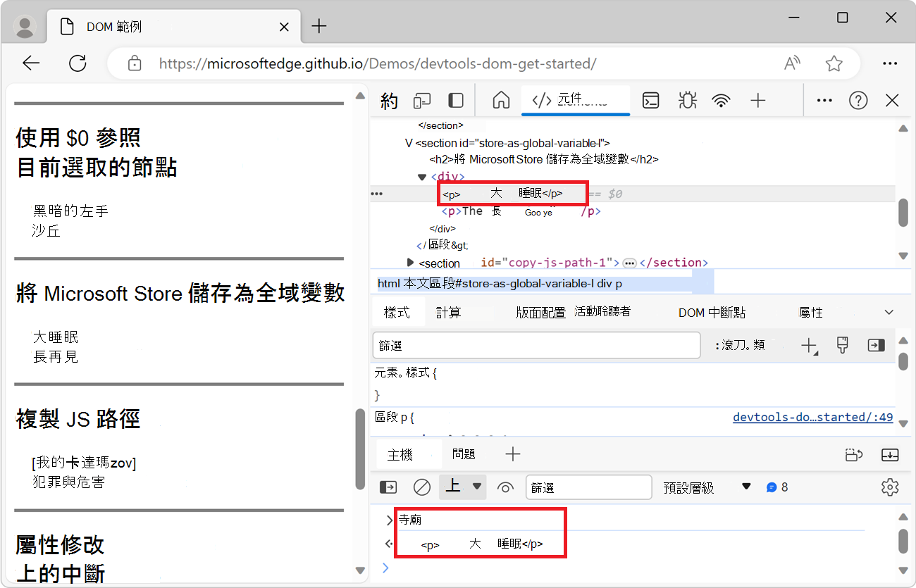Open the Network wifi icon tool

pyautogui.click(x=721, y=101)
